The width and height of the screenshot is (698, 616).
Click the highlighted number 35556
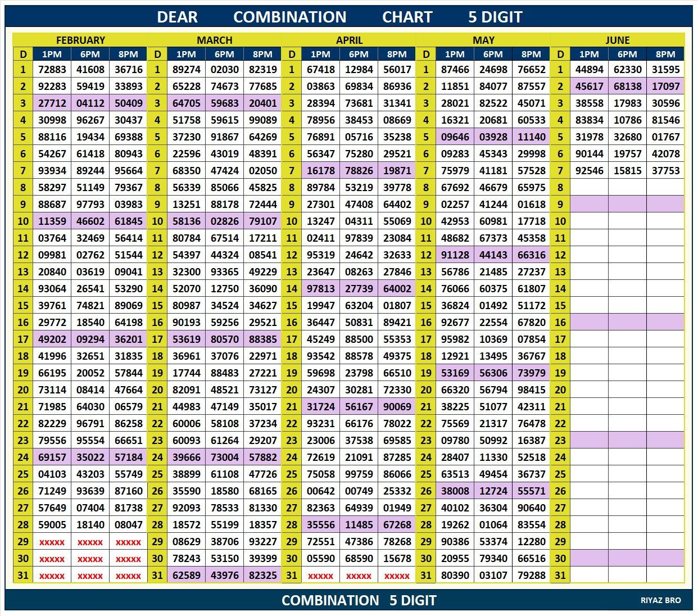(x=320, y=525)
